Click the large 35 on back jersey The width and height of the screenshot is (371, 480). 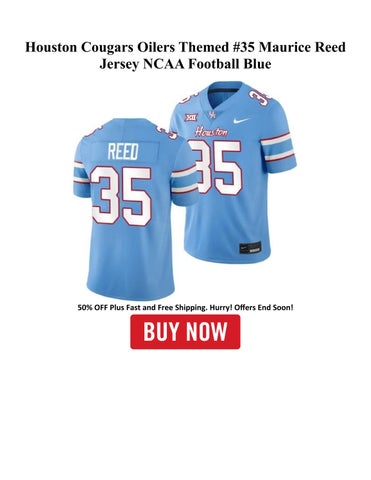(x=122, y=196)
